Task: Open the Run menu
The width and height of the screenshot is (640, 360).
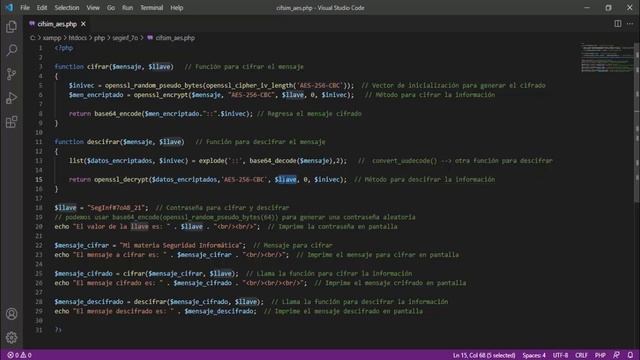Action: click(x=127, y=8)
